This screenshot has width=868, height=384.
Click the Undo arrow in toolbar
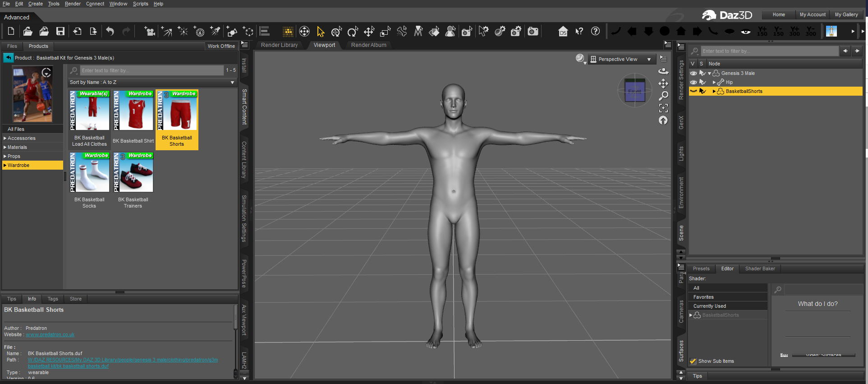(x=110, y=31)
